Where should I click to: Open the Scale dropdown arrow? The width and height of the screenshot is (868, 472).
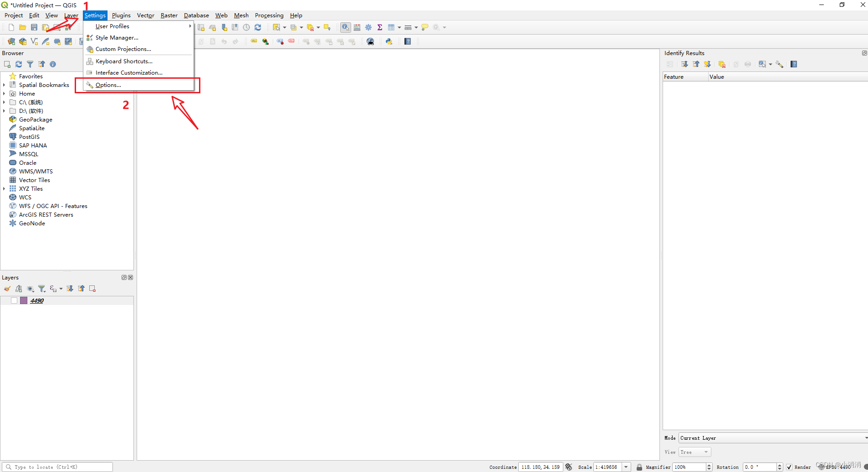point(626,467)
